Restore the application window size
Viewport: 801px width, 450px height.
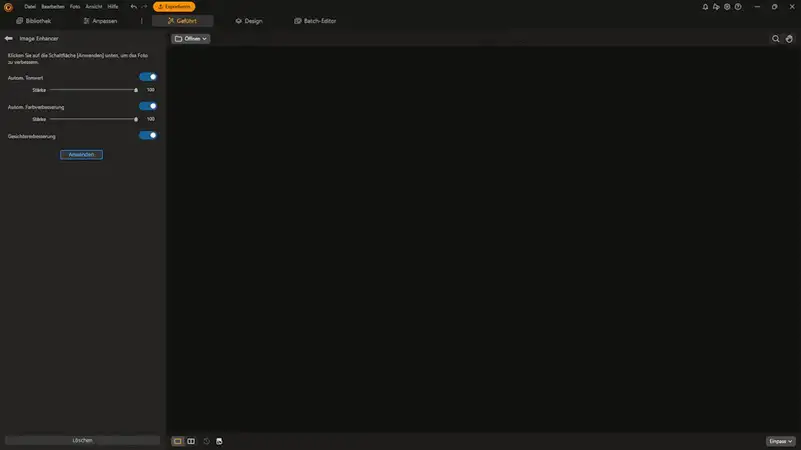774,7
